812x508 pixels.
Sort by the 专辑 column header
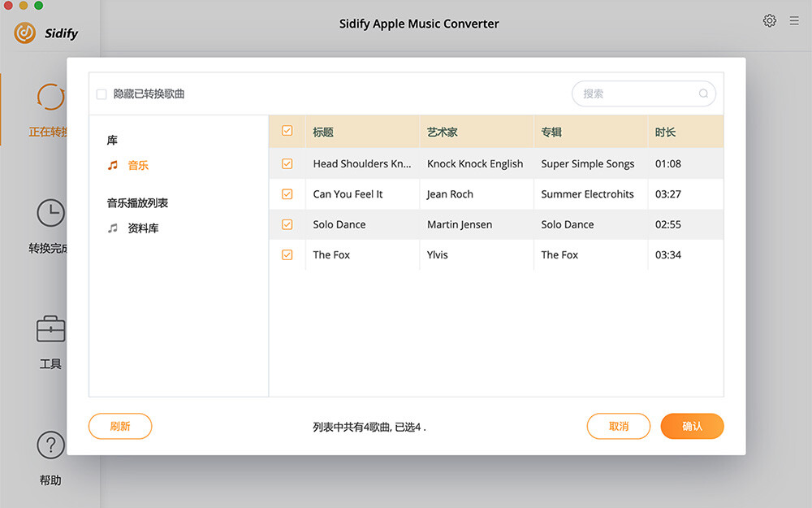(551, 132)
